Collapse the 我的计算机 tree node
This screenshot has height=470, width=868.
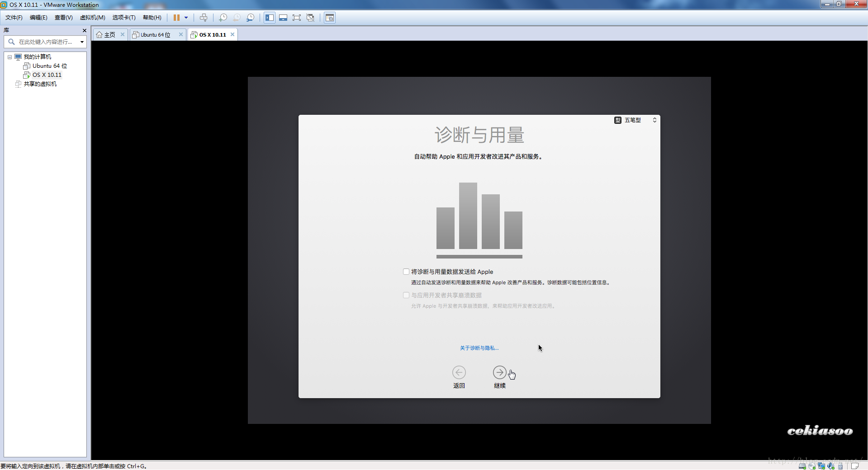(9, 57)
